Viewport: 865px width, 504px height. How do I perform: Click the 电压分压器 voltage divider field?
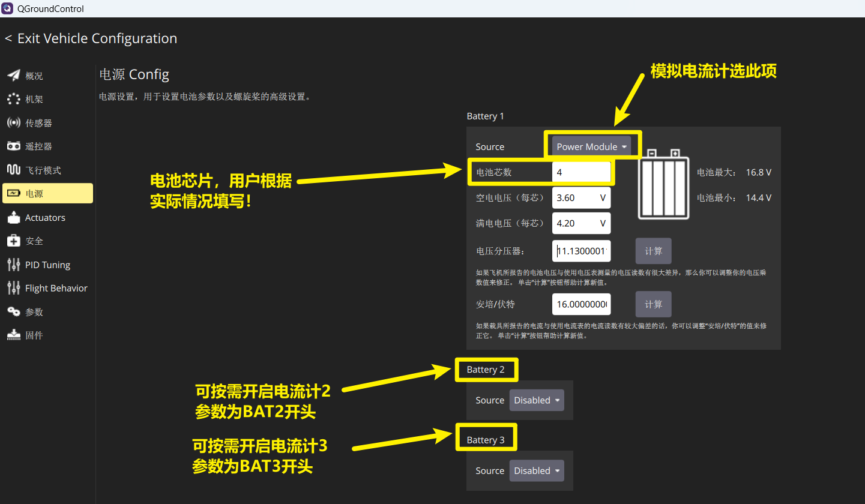[x=581, y=251]
